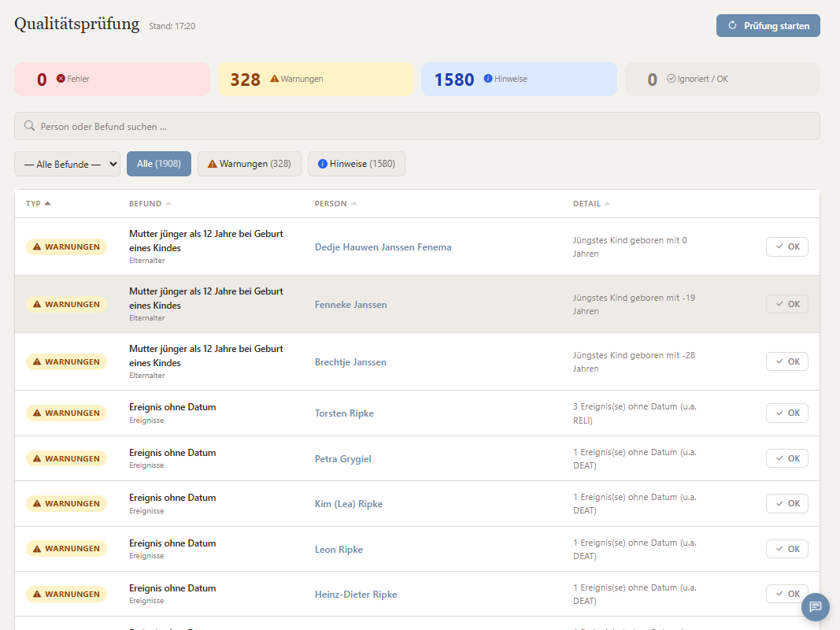Screen dimensions: 840x630
Task: Sort table by TYP column arrow
Action: click(48, 204)
